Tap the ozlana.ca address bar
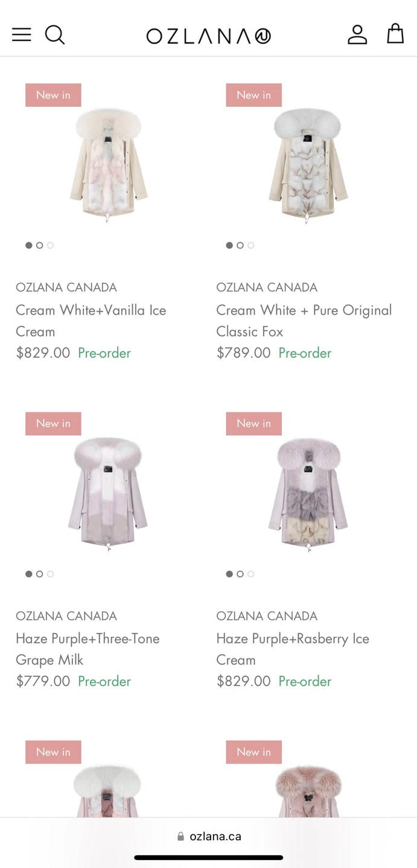Screen dimensions: 417x868 point(215,837)
